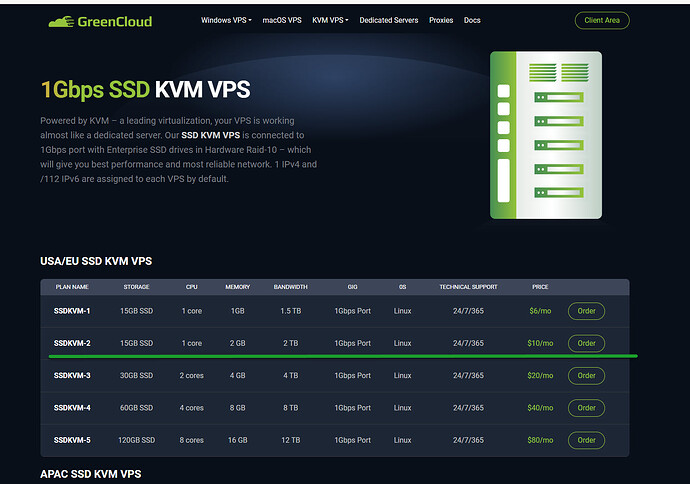690x484 pixels.
Task: Click the $20/mo price
Action: pos(540,376)
